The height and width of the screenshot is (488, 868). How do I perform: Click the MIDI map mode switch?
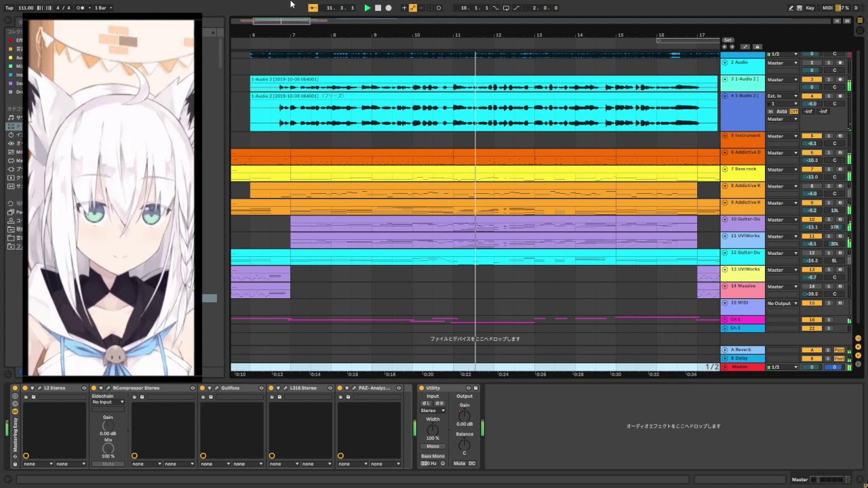pos(827,8)
